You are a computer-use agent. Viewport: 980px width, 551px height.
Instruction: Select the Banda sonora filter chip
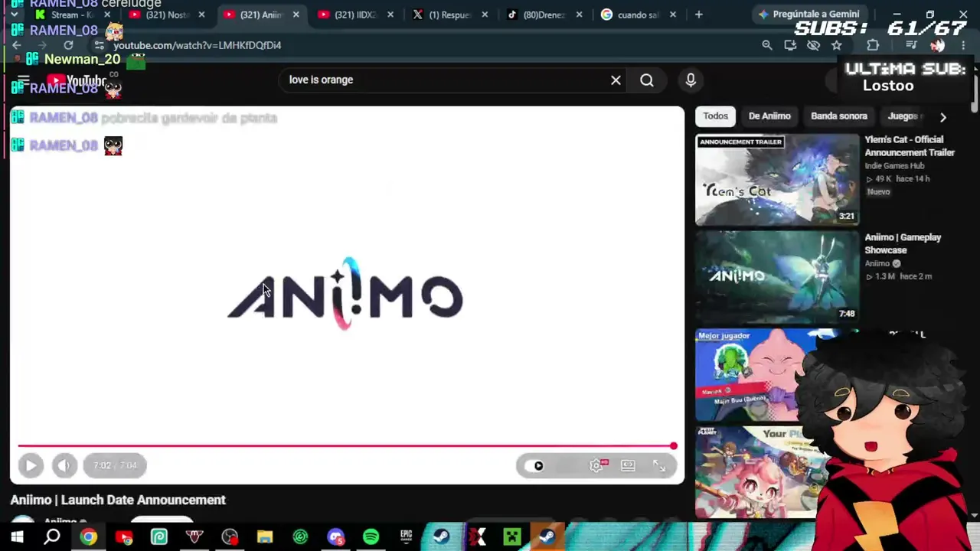pyautogui.click(x=839, y=116)
